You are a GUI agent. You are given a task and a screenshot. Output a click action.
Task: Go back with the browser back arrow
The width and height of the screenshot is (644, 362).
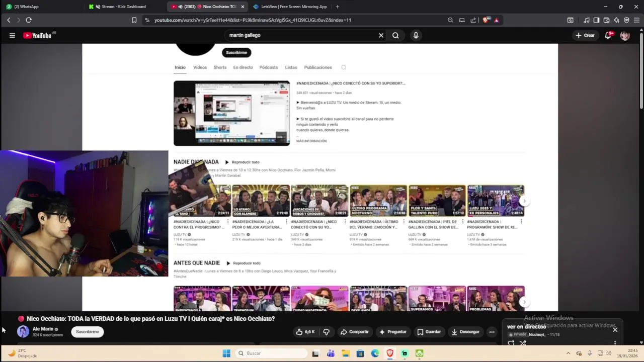coord(9,20)
